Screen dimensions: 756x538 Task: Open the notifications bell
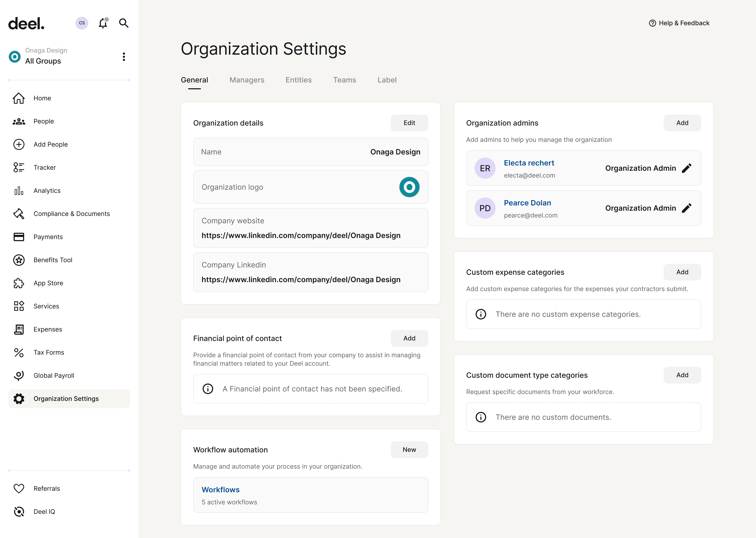pos(103,23)
